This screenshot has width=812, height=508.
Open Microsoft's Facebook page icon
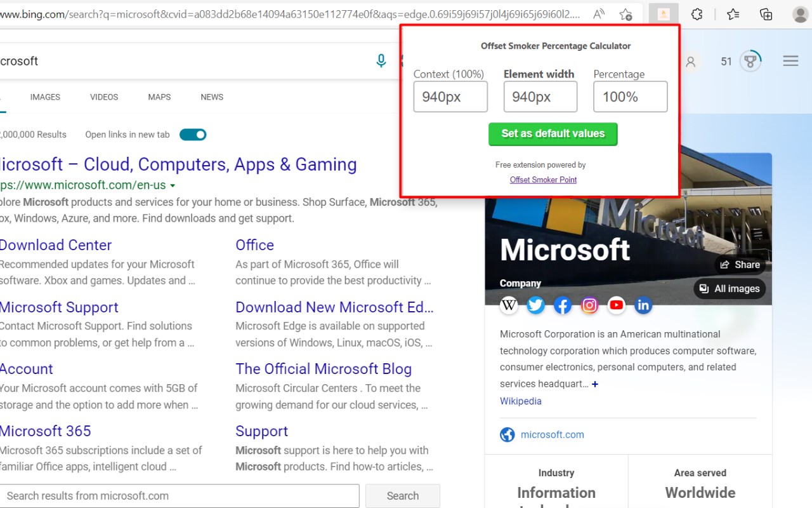pos(563,305)
